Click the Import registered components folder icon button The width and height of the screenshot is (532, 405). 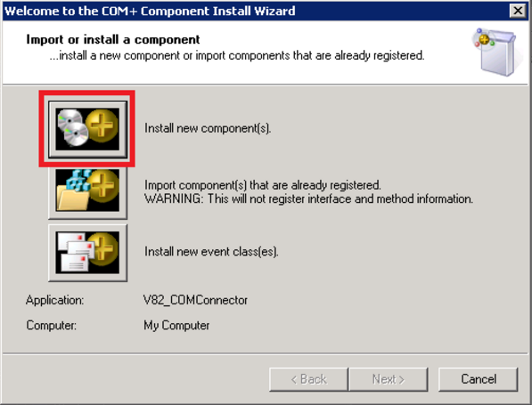[87, 192]
